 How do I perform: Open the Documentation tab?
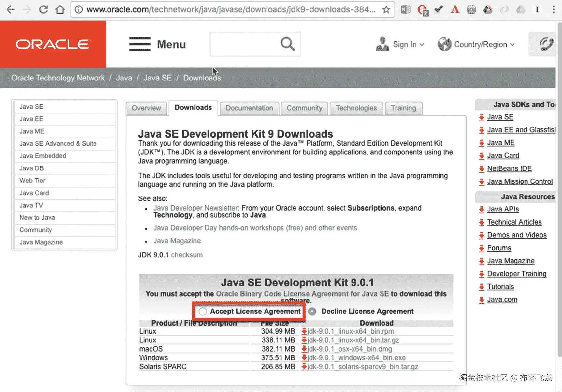tap(249, 108)
